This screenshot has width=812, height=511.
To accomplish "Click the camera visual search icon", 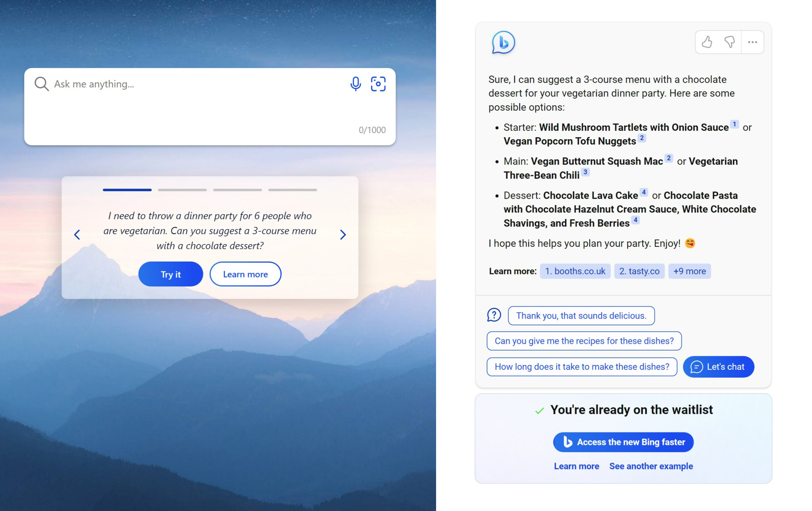I will 377,84.
